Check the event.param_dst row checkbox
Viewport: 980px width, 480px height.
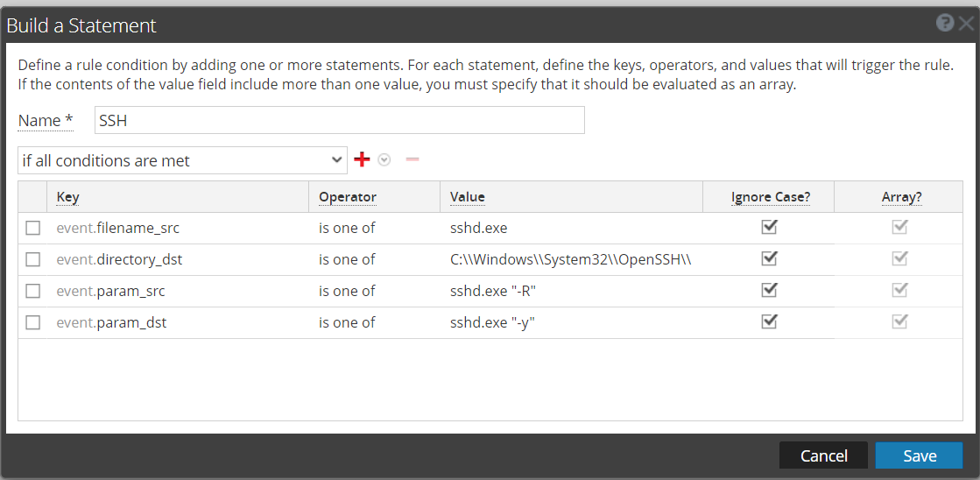pos(32,322)
